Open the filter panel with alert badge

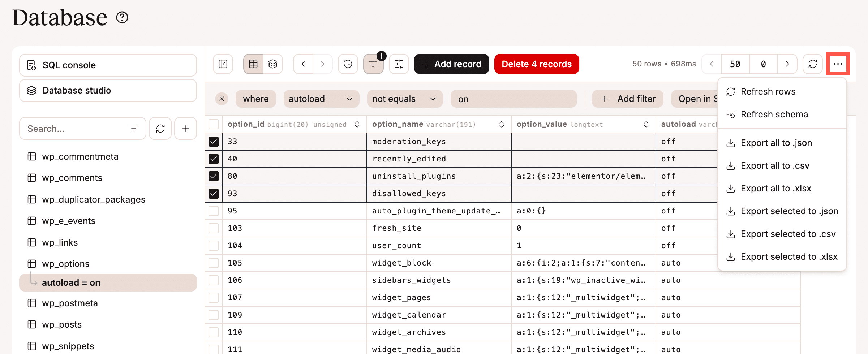pos(373,64)
